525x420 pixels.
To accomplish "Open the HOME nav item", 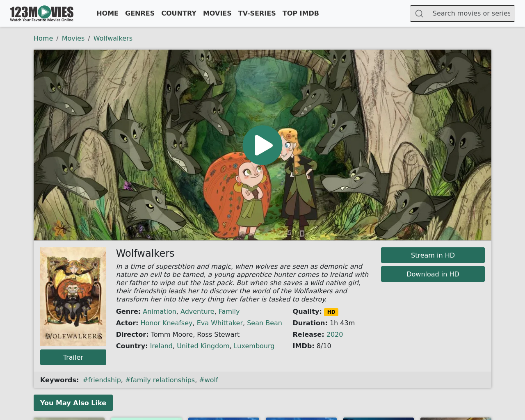I will coord(107,13).
